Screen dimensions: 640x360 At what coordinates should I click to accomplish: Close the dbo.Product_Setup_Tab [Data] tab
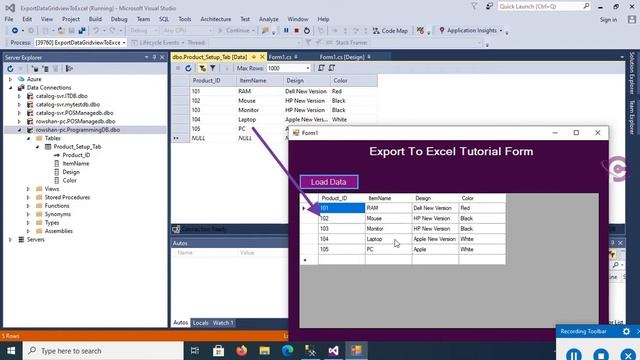click(262, 57)
